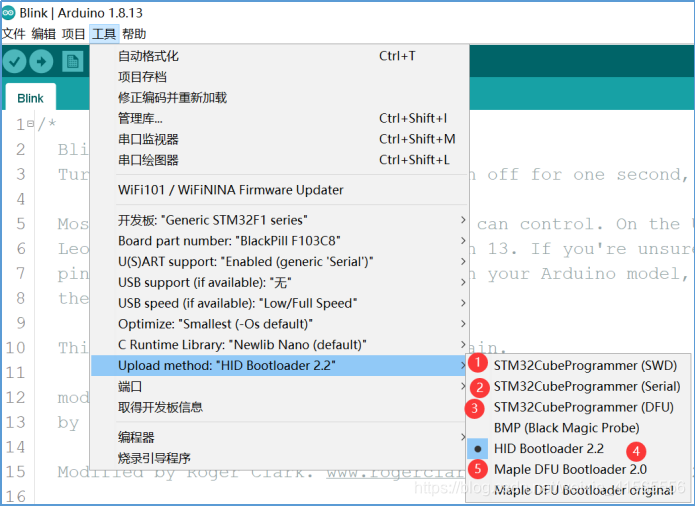Select HID Bootloader 2.2 radio option

[x=578, y=449]
